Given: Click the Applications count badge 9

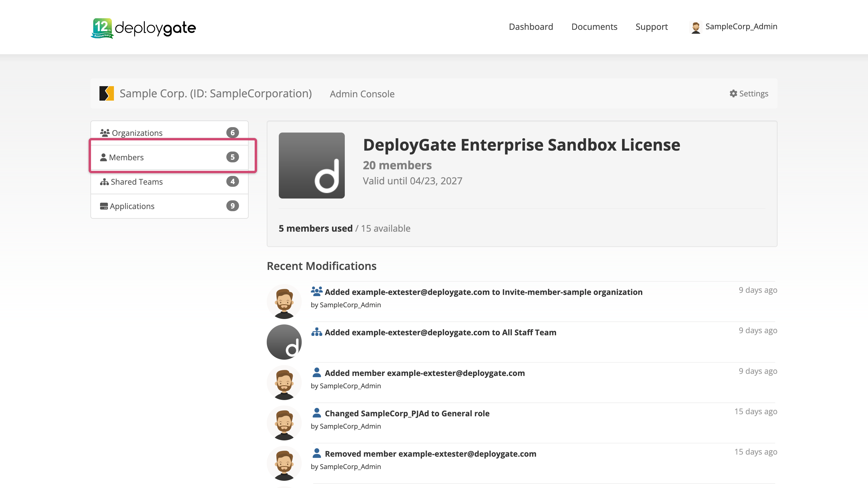Looking at the screenshot, I should pyautogui.click(x=232, y=206).
